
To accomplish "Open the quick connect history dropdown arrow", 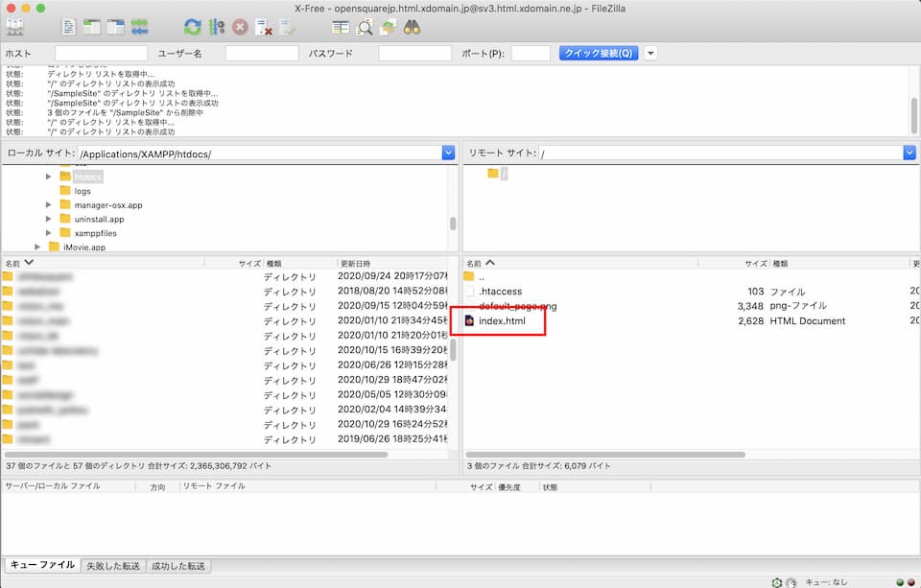I will 650,54.
